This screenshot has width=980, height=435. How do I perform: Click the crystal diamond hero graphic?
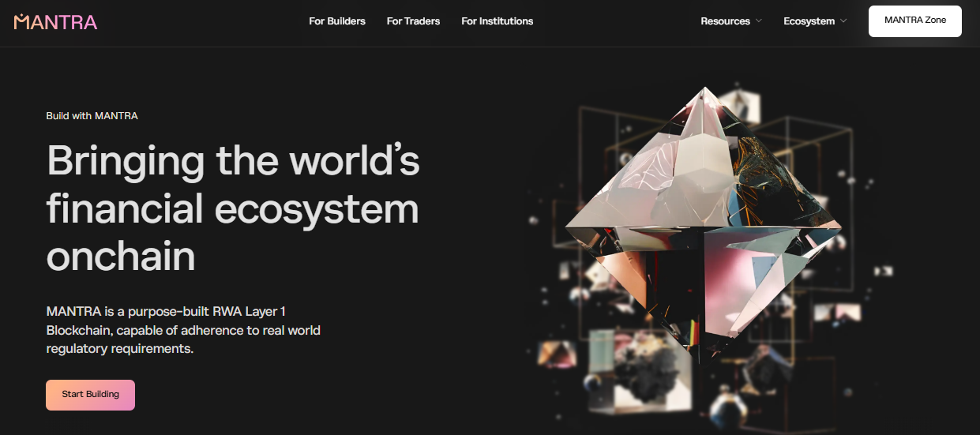(703, 225)
